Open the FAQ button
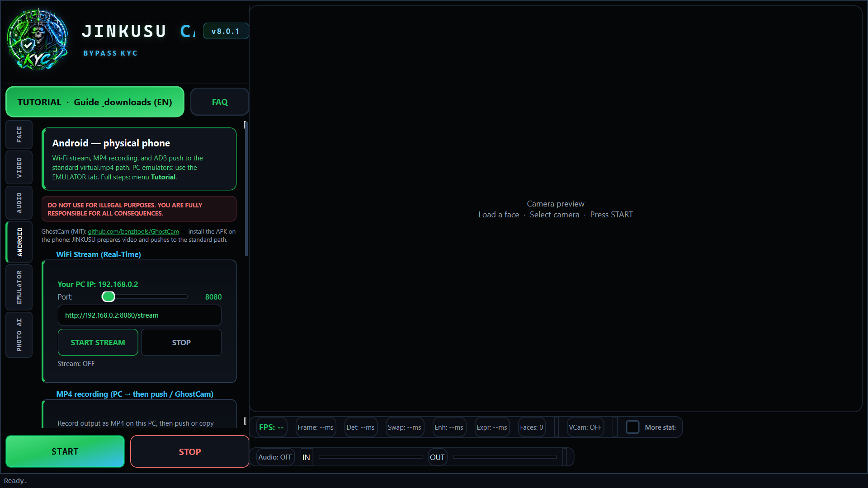This screenshot has height=488, width=868. [x=220, y=102]
